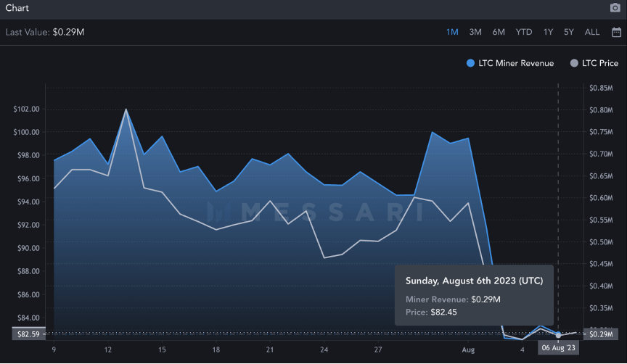Screen dimensions: 627x364
Task: Click the 06 Aug '23 date marker
Action: [x=558, y=347]
